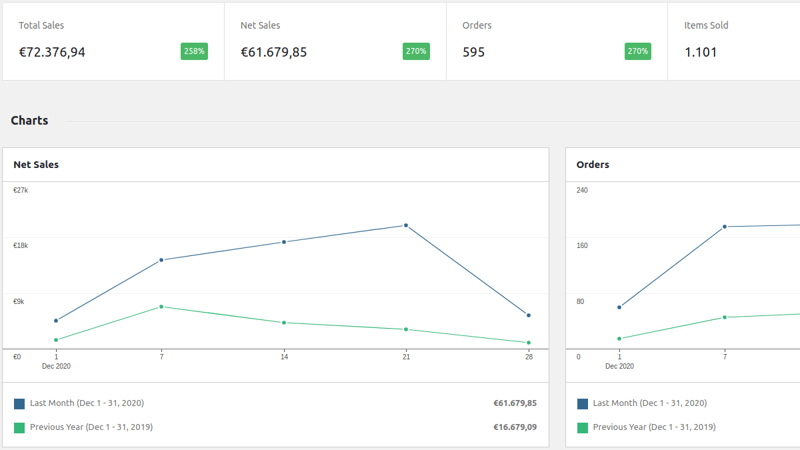Click green Net Sales data point at Dec 1
The width and height of the screenshot is (800, 450).
tap(56, 340)
